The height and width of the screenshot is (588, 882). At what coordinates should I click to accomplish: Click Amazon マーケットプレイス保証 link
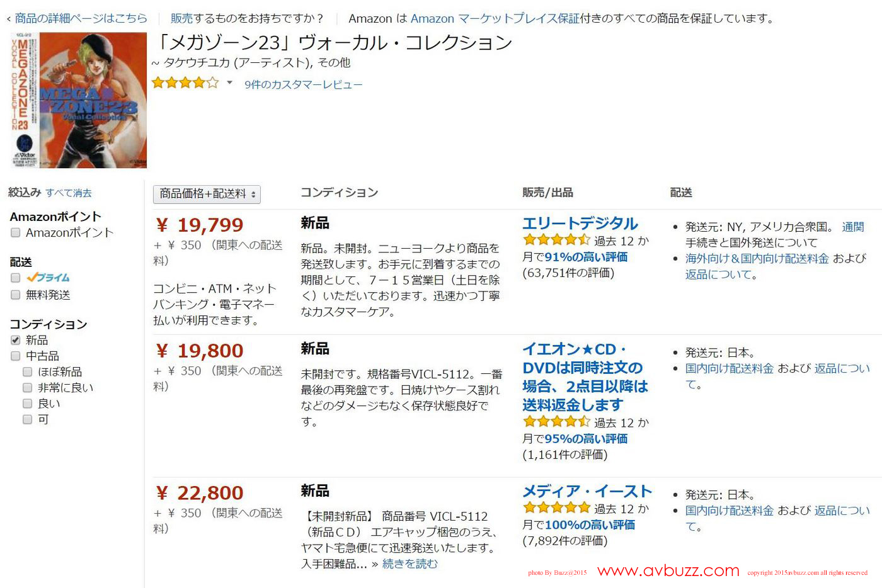click(495, 18)
